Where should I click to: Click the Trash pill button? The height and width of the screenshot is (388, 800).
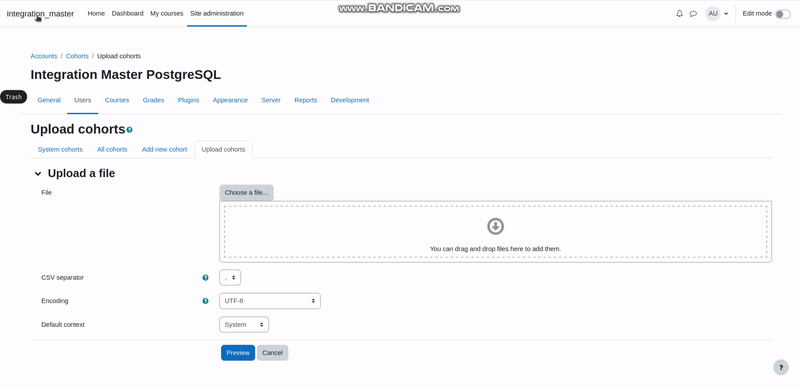tap(14, 97)
